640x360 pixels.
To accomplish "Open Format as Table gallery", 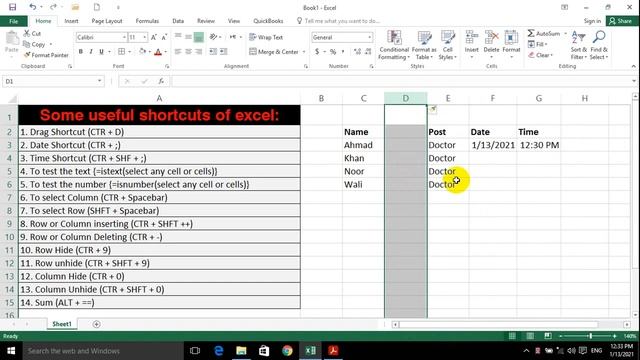I will tap(424, 45).
